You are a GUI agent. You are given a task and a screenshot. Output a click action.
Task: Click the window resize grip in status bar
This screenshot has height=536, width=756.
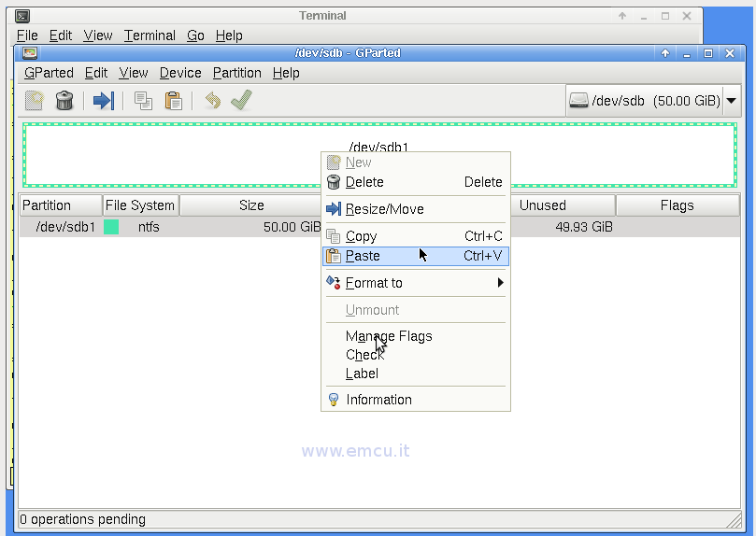(x=734, y=520)
